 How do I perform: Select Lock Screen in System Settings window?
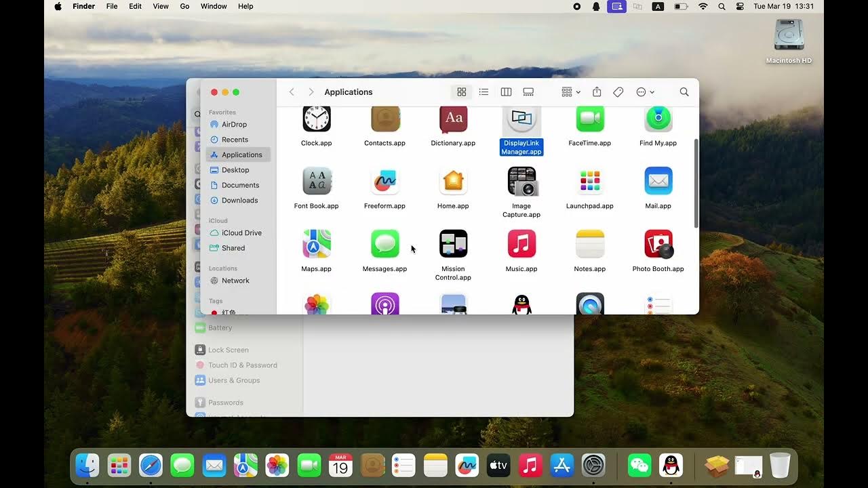[228, 350]
